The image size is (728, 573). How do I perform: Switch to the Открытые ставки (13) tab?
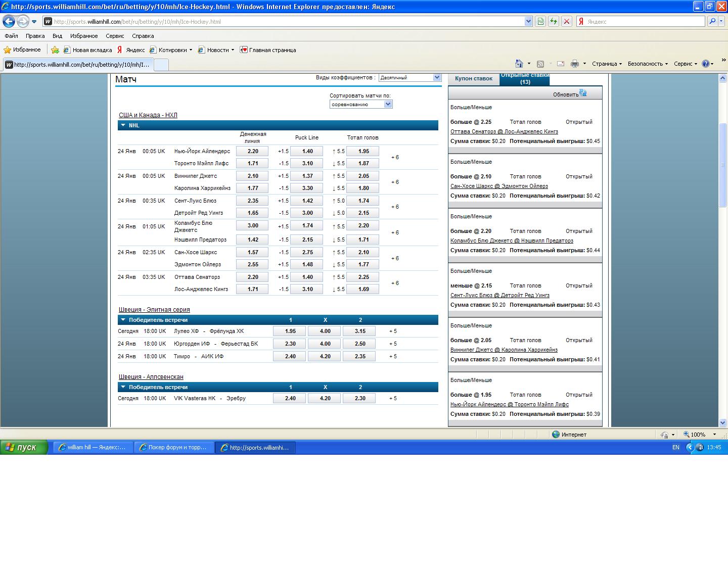[525, 78]
